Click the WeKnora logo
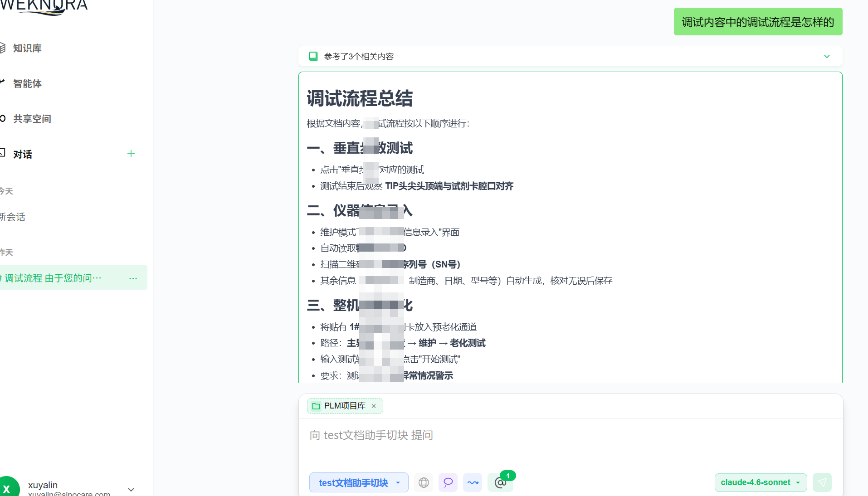 point(44,7)
